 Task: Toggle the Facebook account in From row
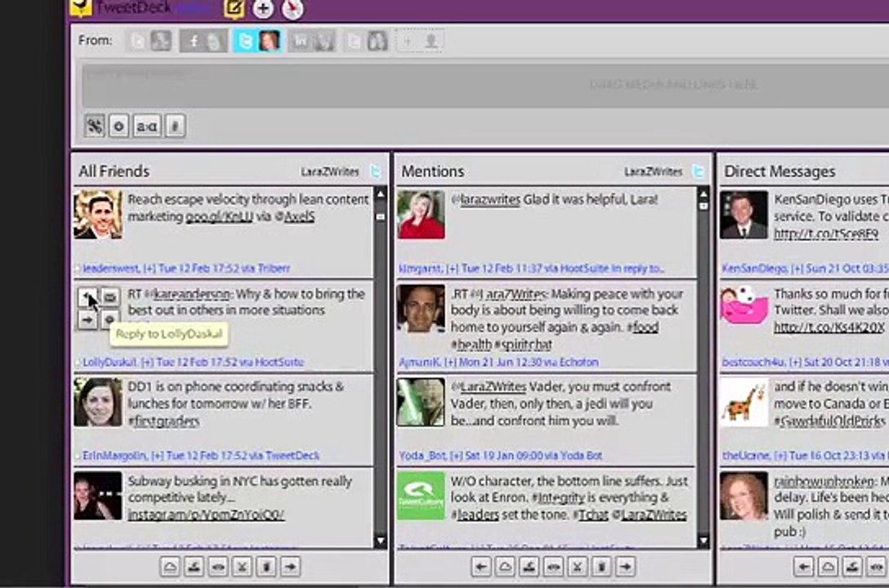[203, 41]
